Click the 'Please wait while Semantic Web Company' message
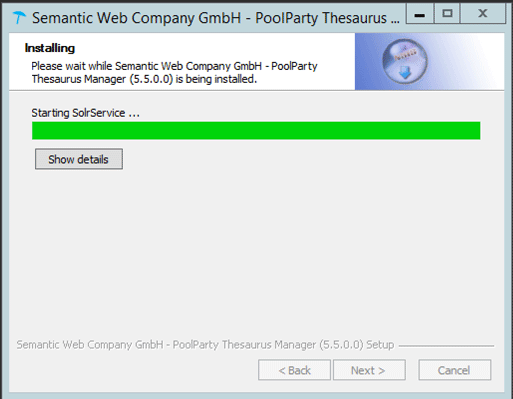 pyautogui.click(x=174, y=72)
